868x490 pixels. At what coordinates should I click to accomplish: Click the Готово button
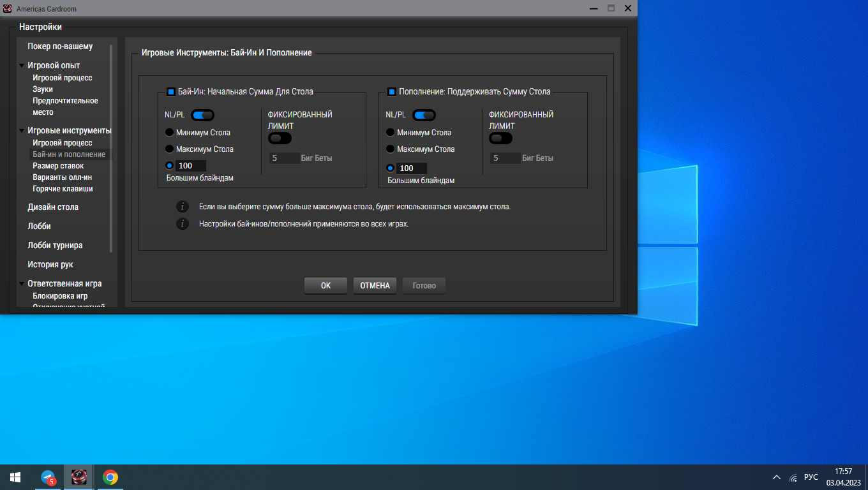click(424, 286)
